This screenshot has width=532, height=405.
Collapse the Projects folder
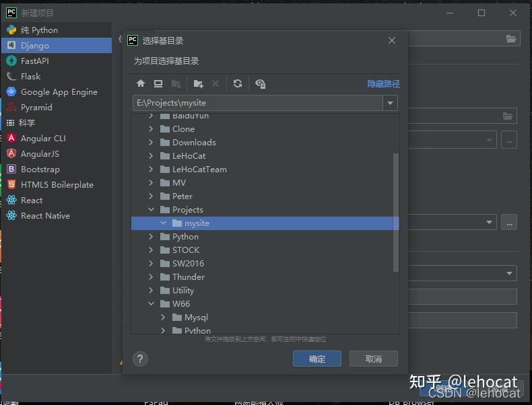point(151,209)
